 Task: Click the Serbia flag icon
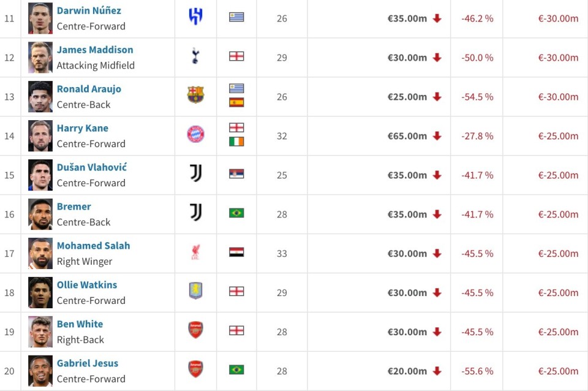click(236, 174)
